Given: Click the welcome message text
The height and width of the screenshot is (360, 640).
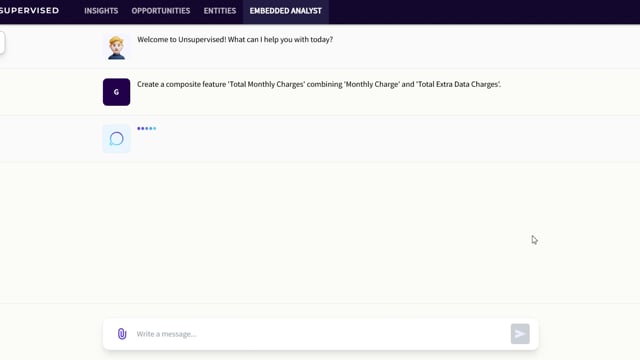Looking at the screenshot, I should (235, 40).
